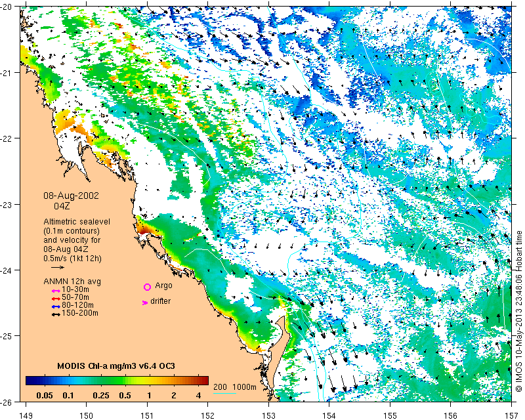Click the colorbar value 1
Viewport: 525px width, 420px height.
pyautogui.click(x=150, y=396)
